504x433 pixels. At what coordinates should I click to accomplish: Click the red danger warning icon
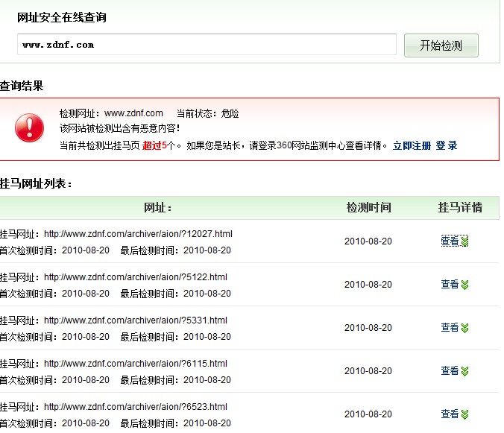point(29,127)
